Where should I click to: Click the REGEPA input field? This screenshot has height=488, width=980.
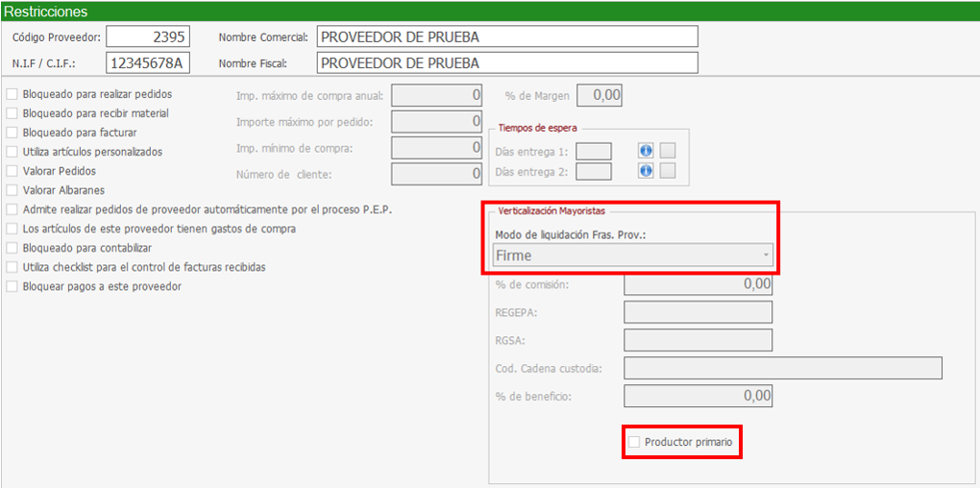(698, 312)
